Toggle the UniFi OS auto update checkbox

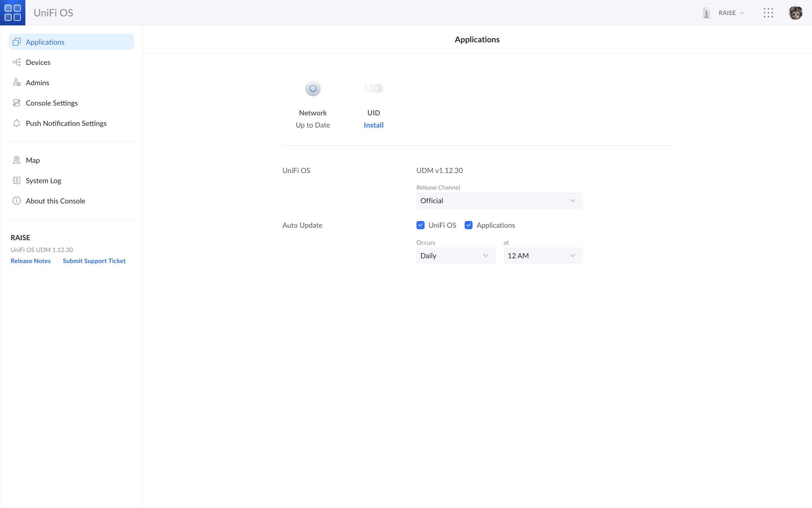click(420, 225)
